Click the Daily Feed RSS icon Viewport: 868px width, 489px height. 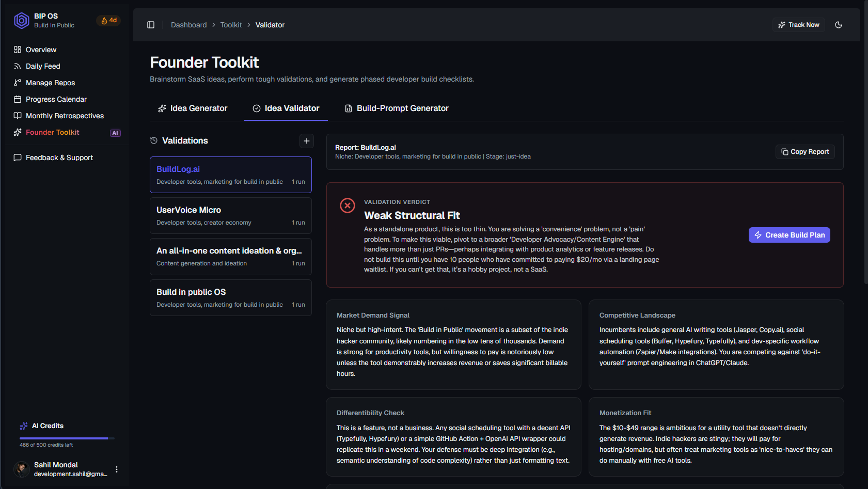coord(18,66)
